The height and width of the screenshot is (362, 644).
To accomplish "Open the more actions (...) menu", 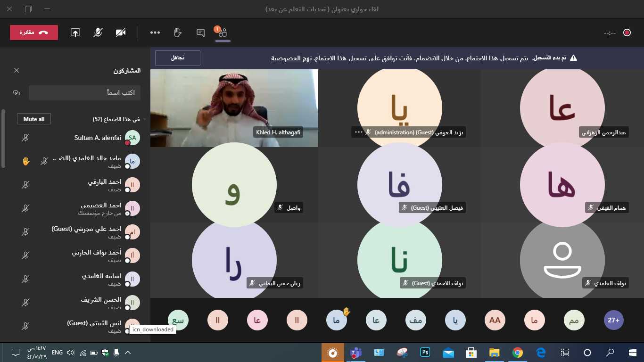I will pos(155,33).
